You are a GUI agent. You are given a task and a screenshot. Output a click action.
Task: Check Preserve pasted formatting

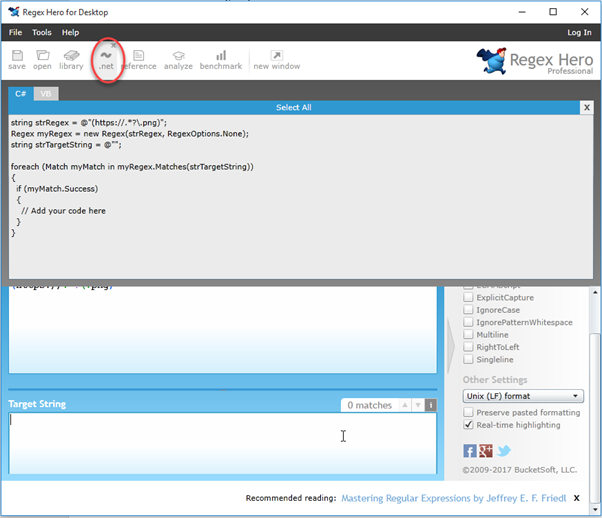tap(468, 412)
